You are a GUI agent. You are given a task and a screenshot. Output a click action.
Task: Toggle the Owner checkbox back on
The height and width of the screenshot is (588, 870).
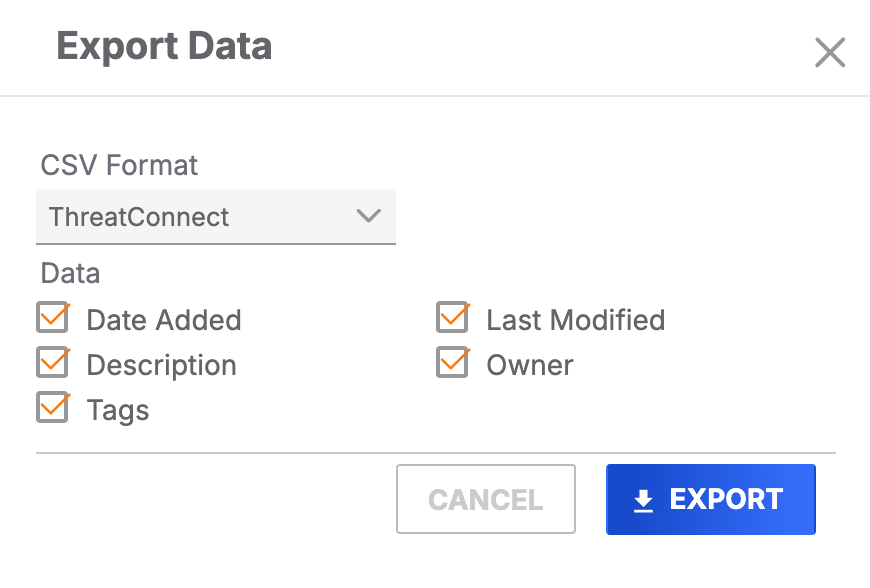(x=452, y=362)
